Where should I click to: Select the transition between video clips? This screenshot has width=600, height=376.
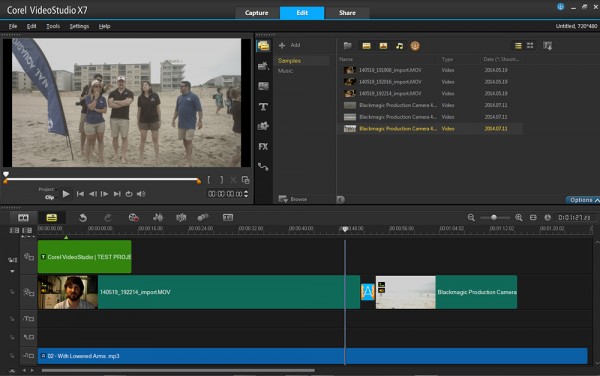coord(367,292)
